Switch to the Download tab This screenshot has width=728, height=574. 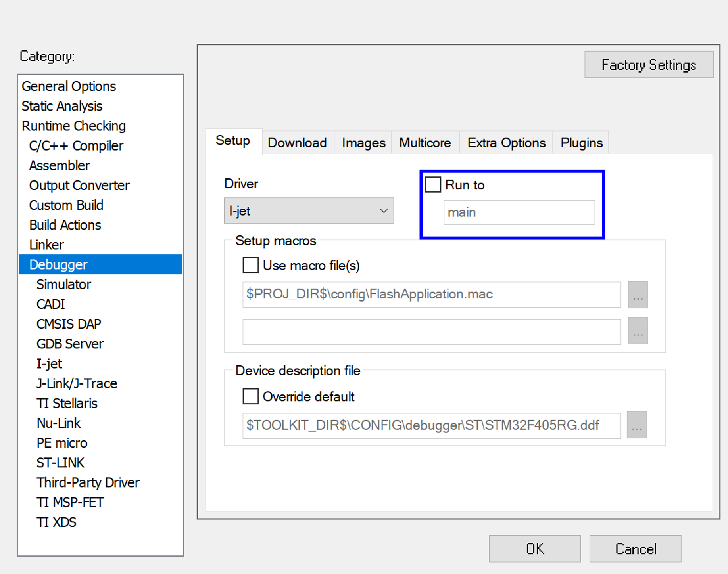pyautogui.click(x=297, y=142)
